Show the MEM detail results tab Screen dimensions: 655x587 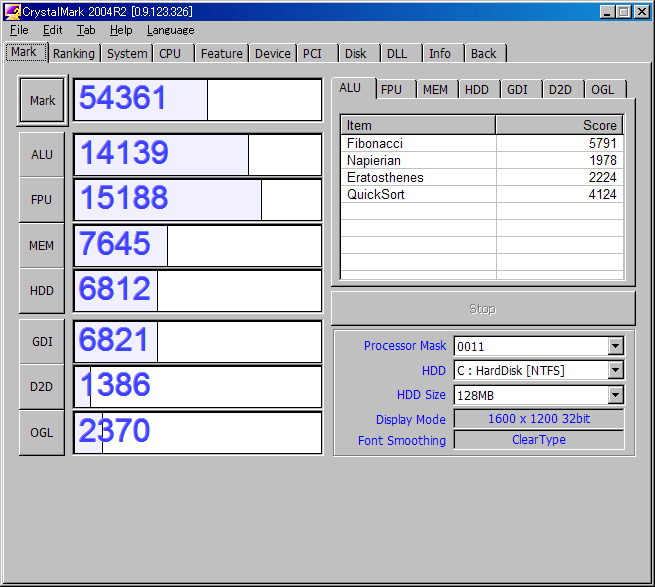coord(437,90)
